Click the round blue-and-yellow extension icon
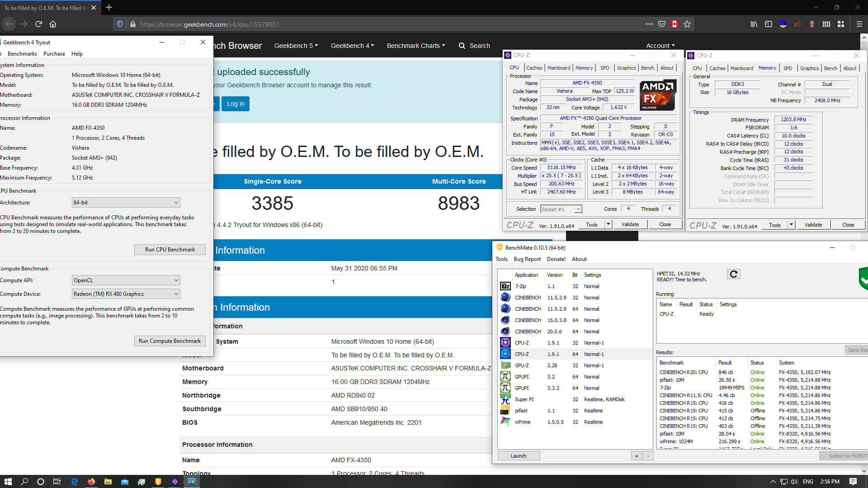 coord(783,24)
